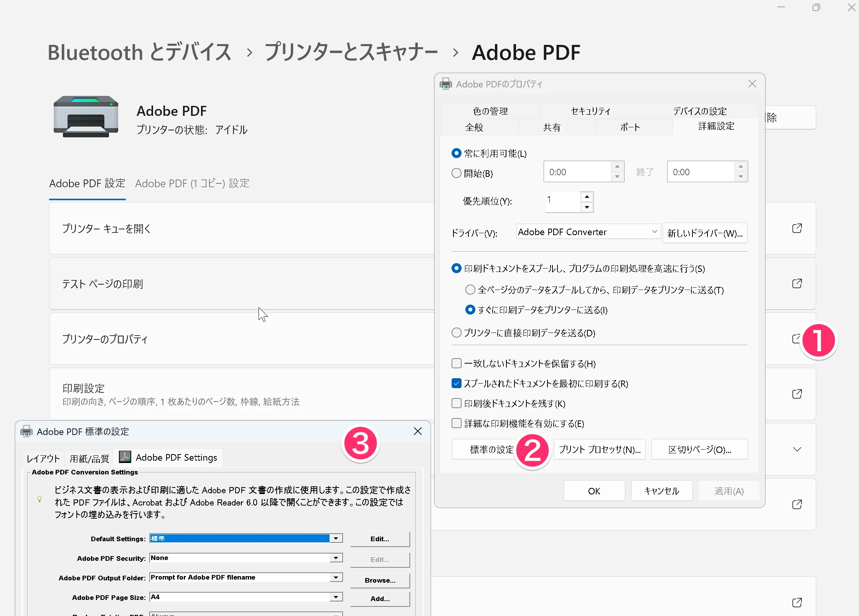Image resolution: width=859 pixels, height=616 pixels.
Task: Check 印刷後ドキュメントを残す option
Action: click(456, 403)
